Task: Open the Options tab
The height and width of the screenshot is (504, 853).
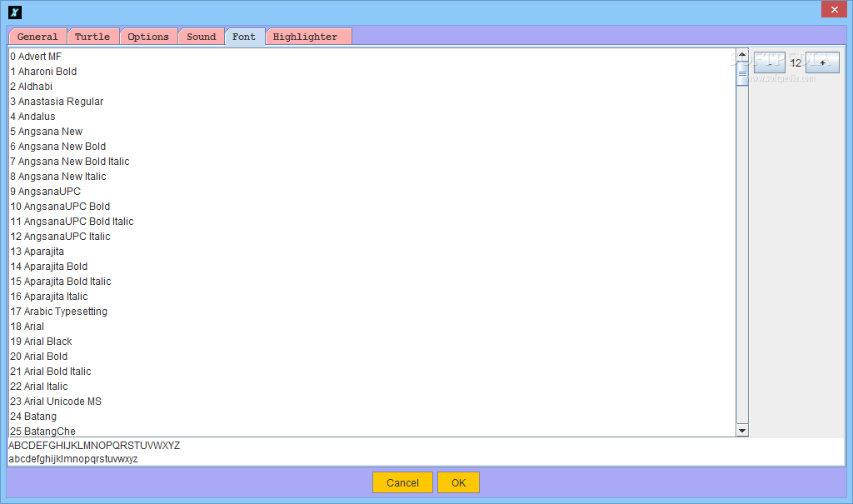Action: coord(148,37)
